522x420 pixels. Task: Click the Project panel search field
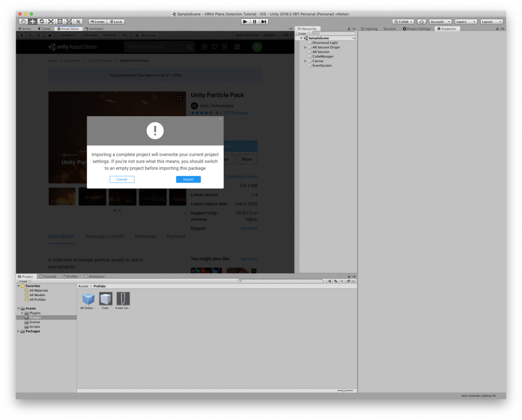point(281,281)
